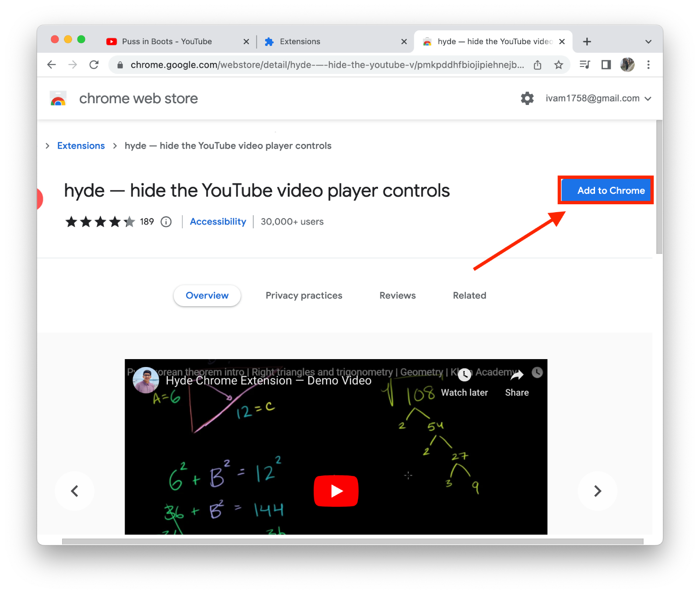This screenshot has height=594, width=700.
Task: Open the side panel icon
Action: 605,64
